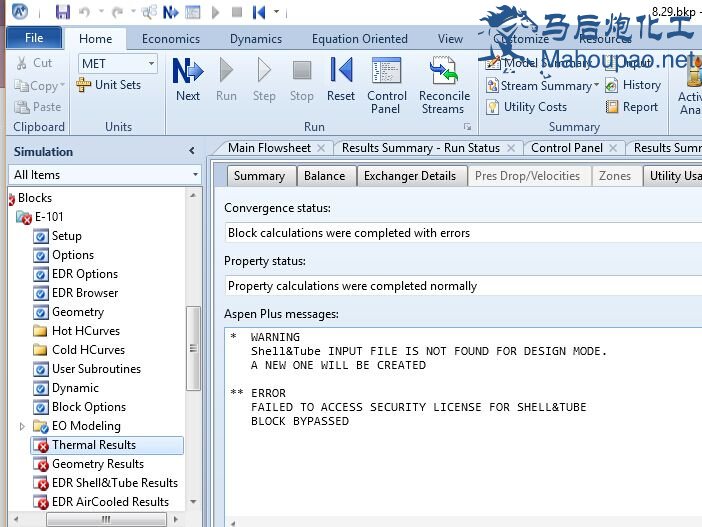702x527 pixels.
Task: Open the All Items filter dropdown
Action: (195, 174)
